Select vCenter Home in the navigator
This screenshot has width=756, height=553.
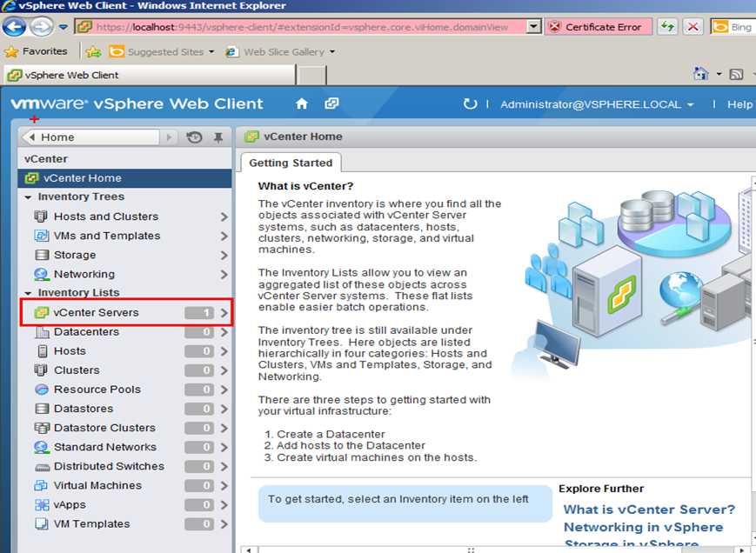pos(125,177)
